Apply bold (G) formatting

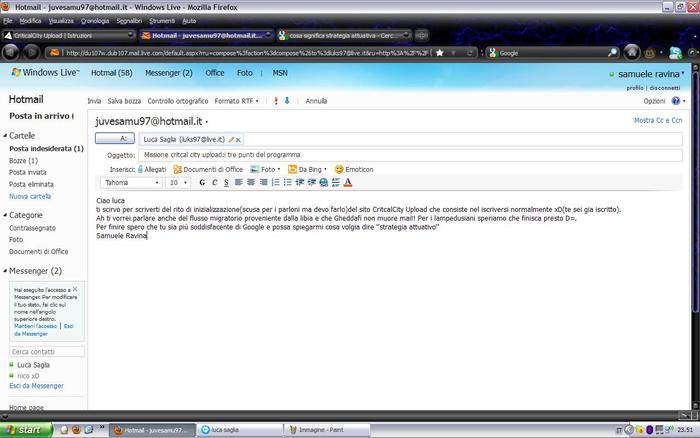(x=202, y=182)
